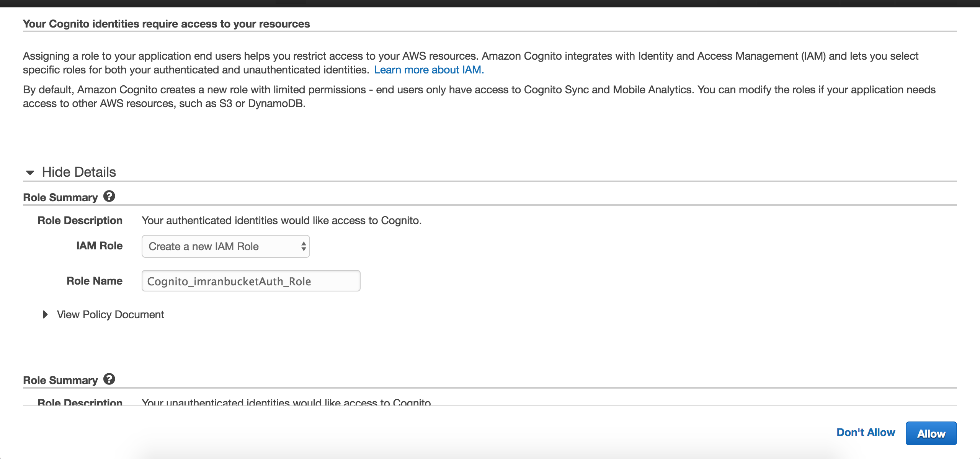Open the IAM Role dropdown
Image resolution: width=980 pixels, height=459 pixels.
pyautogui.click(x=225, y=246)
